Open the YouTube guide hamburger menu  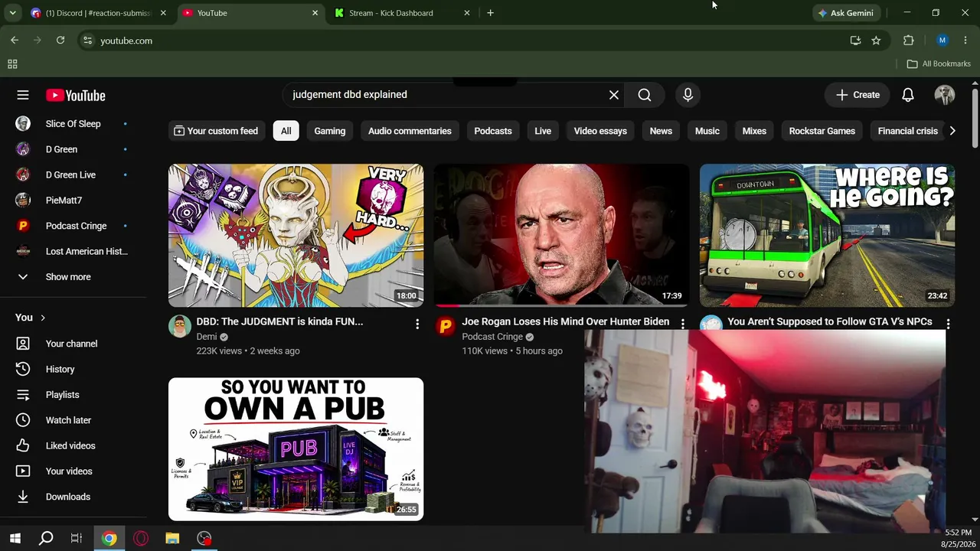coord(23,95)
